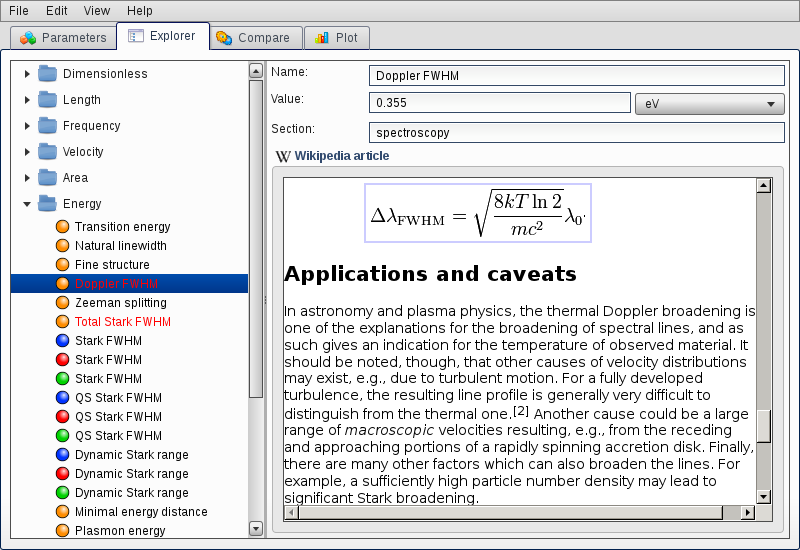Click green icon beside Stark FWHM
Image resolution: width=800 pixels, height=550 pixels.
pyautogui.click(x=62, y=379)
